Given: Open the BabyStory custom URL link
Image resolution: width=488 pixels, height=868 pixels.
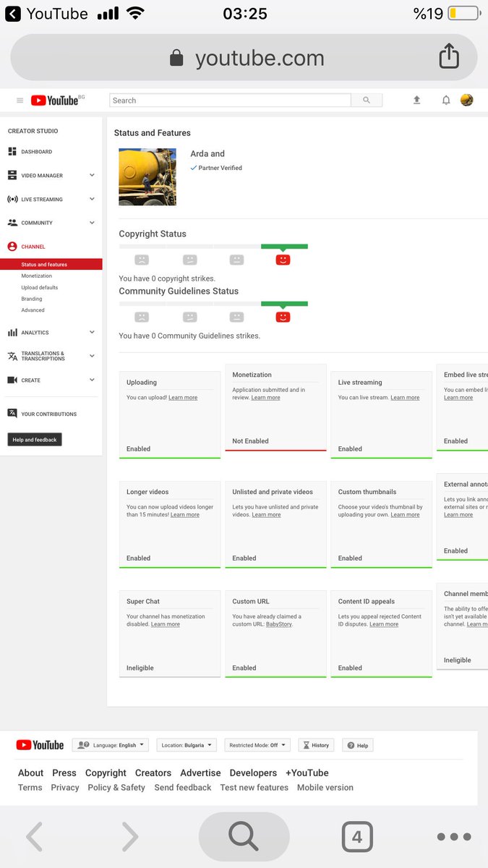Looking at the screenshot, I should pos(279,624).
